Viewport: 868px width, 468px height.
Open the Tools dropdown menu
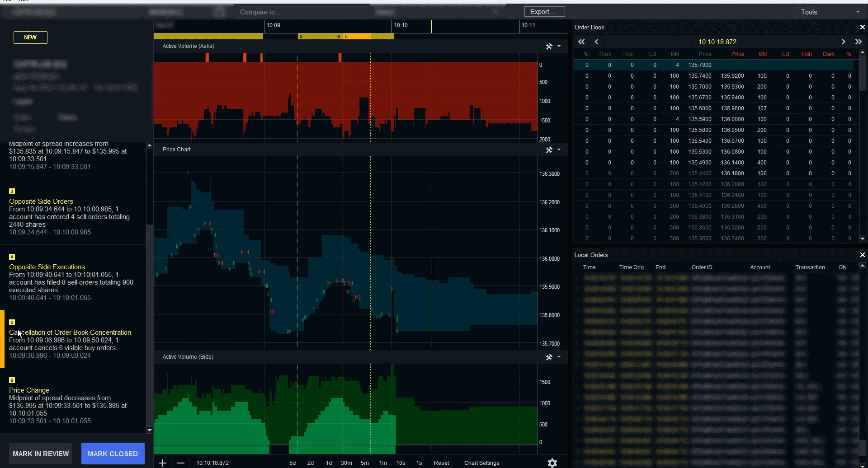[x=831, y=12]
